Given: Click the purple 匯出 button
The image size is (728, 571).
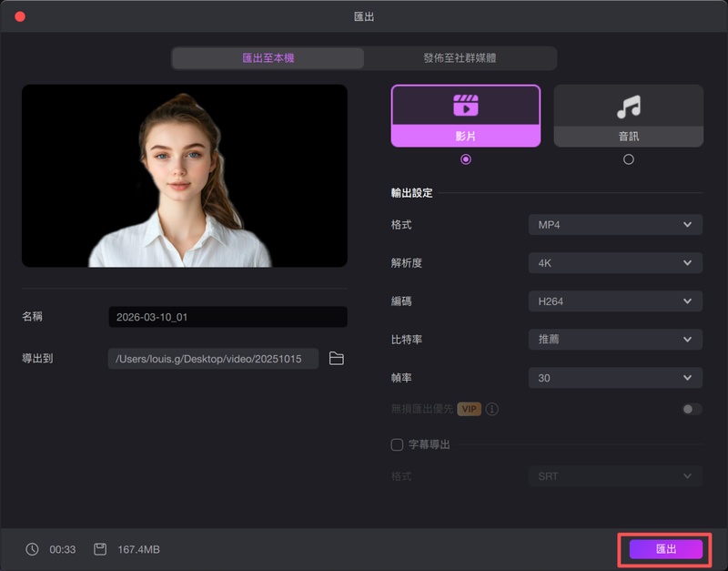Looking at the screenshot, I should tap(666, 549).
